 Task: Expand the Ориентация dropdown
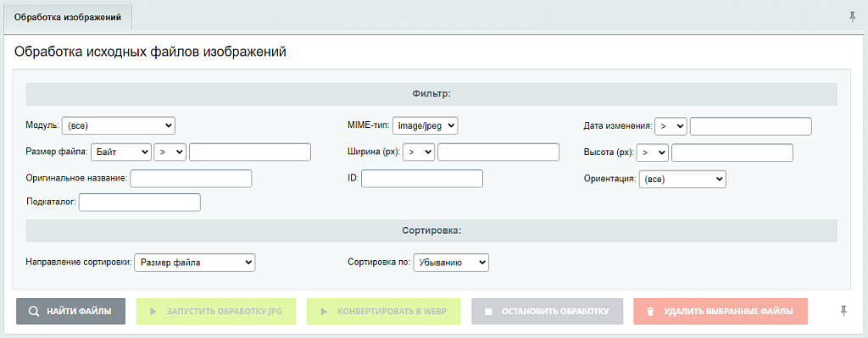point(682,180)
